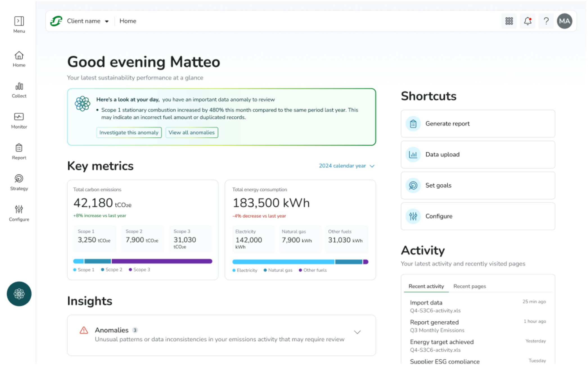The width and height of the screenshot is (588, 365).
Task: Expand the sidebar Menu icon
Action: tap(19, 24)
